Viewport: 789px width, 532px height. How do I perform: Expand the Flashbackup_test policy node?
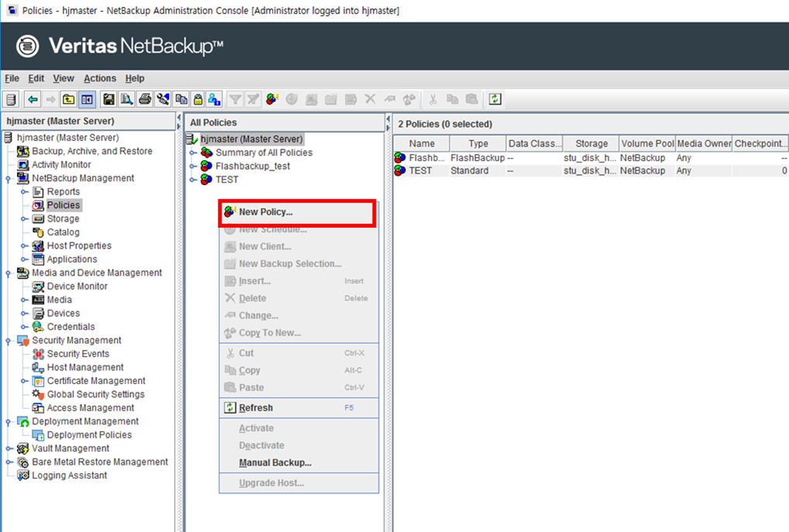click(192, 166)
